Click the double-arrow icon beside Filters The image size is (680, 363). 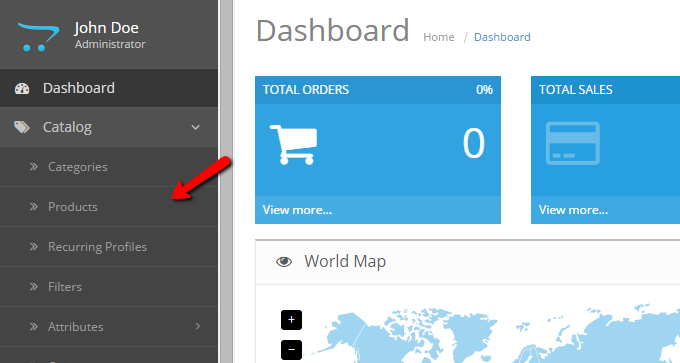coord(34,286)
